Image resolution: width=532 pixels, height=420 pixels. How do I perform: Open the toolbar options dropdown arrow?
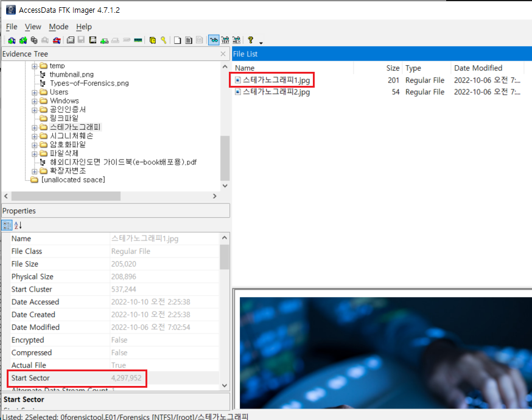coord(261,43)
